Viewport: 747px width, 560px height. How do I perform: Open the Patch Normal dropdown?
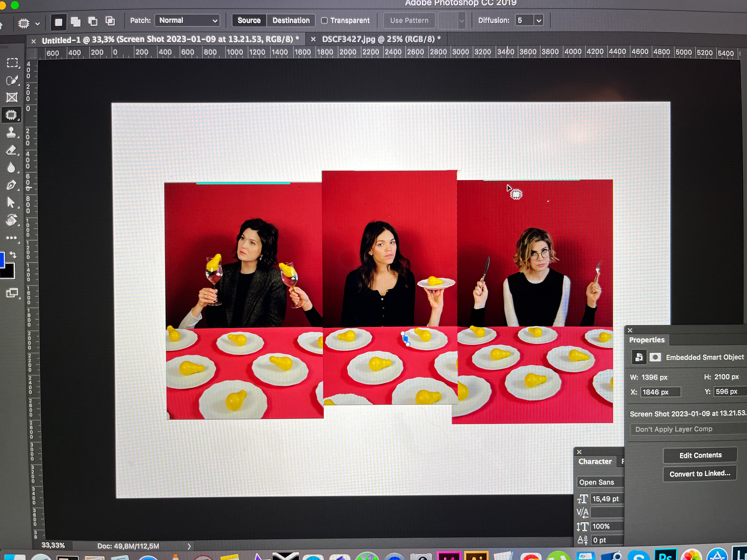point(187,21)
